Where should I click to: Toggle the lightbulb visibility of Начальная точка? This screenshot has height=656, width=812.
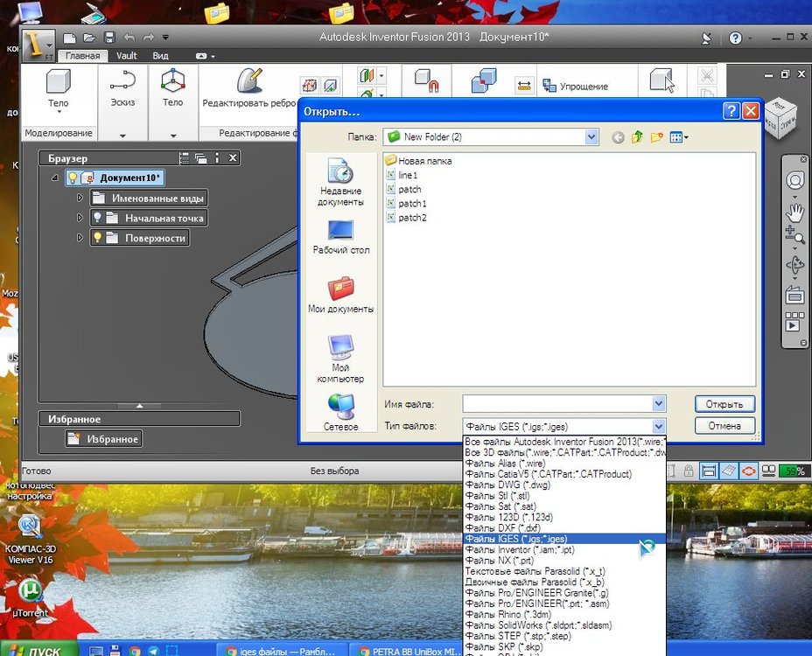click(x=97, y=218)
